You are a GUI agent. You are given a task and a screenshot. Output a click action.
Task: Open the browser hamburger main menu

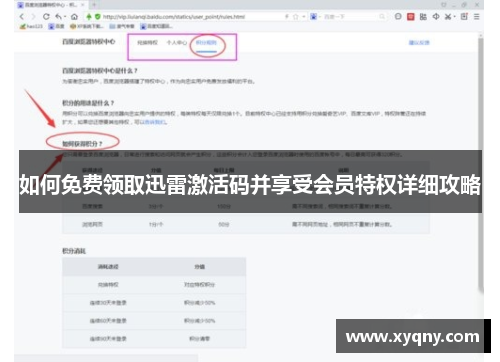[x=477, y=16]
